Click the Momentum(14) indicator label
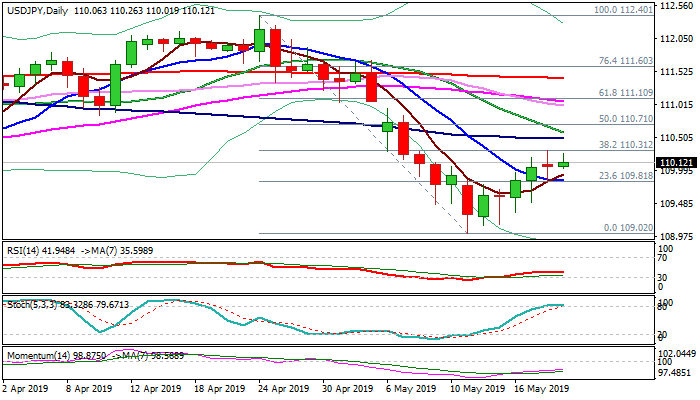The image size is (700, 400). [x=32, y=355]
